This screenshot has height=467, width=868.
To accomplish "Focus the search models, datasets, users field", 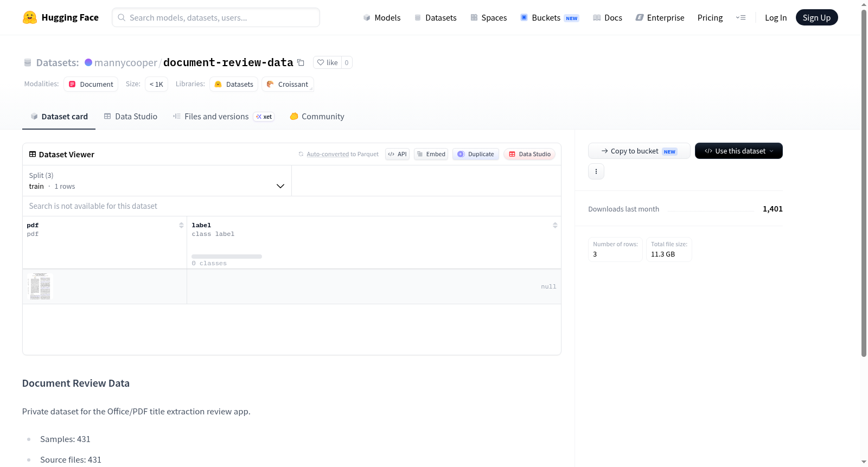I will 216,17.
